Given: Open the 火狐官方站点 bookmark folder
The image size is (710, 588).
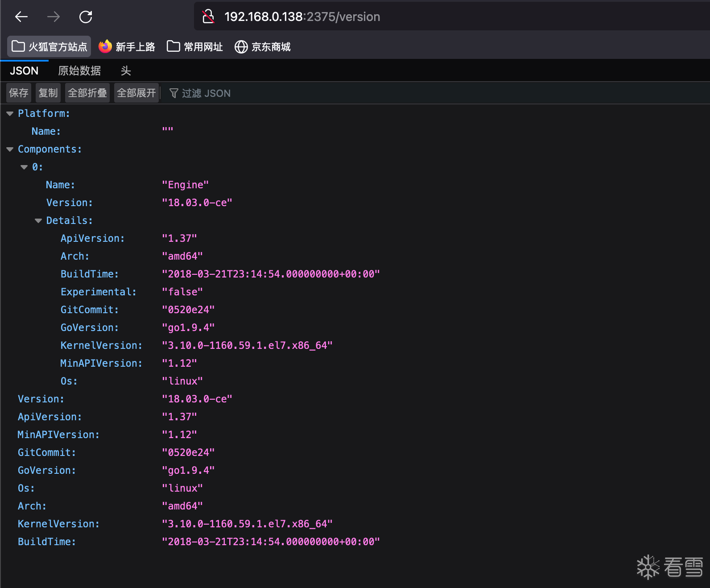Looking at the screenshot, I should 49,47.
